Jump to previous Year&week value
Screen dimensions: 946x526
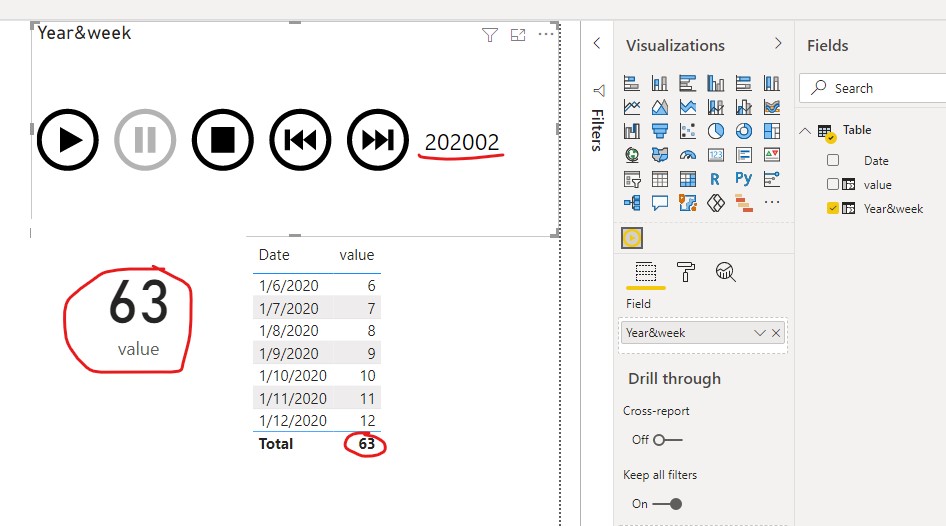tap(300, 140)
